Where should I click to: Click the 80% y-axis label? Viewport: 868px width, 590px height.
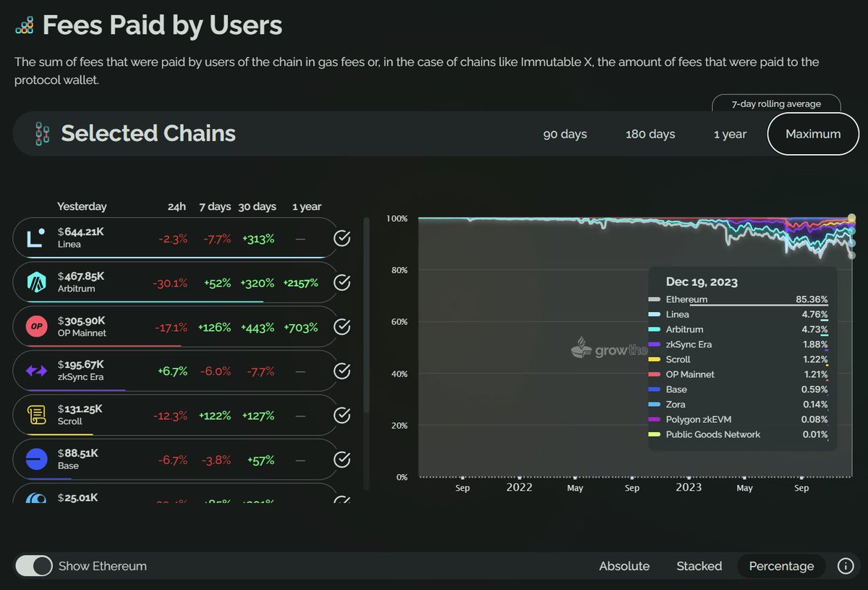pyautogui.click(x=400, y=270)
